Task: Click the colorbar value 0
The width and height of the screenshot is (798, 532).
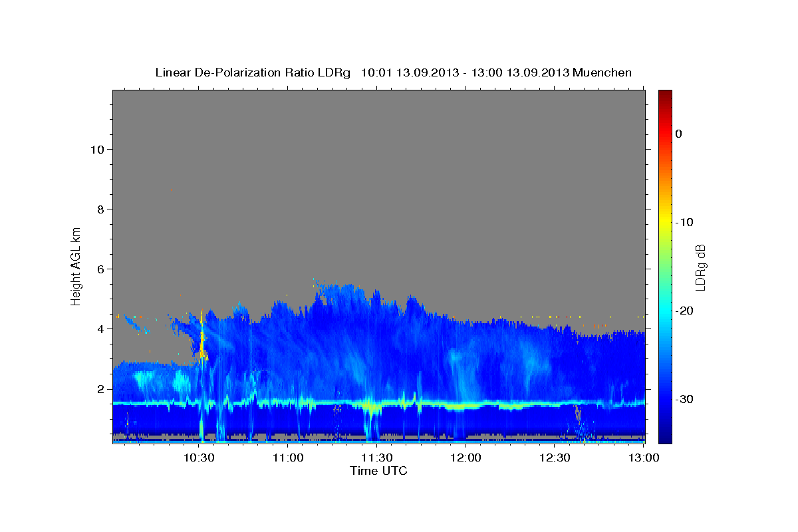Action: point(679,134)
